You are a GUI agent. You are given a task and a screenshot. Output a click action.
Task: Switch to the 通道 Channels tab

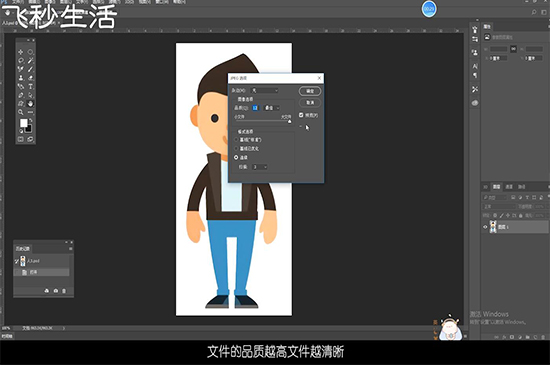(509, 187)
